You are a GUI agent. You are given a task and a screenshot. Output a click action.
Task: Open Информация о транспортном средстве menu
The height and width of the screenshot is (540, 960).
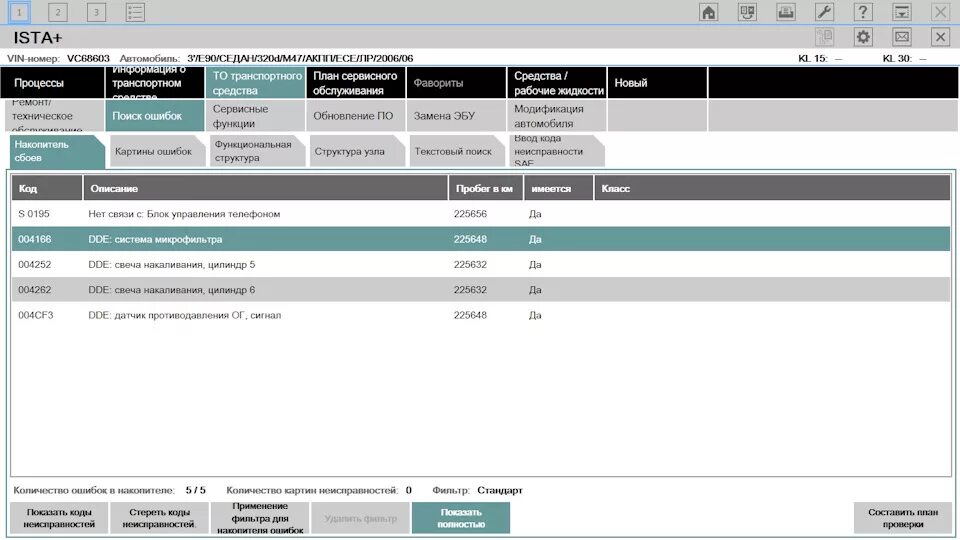coord(154,83)
